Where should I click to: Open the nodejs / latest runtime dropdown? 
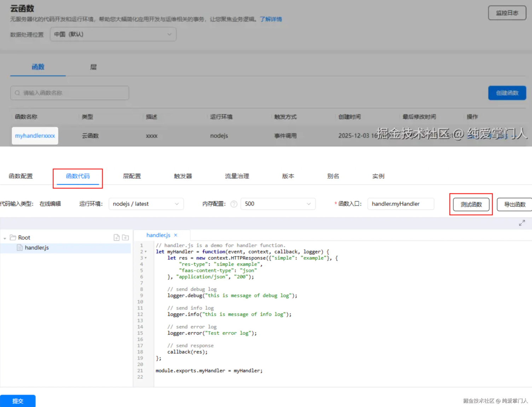[x=146, y=204]
